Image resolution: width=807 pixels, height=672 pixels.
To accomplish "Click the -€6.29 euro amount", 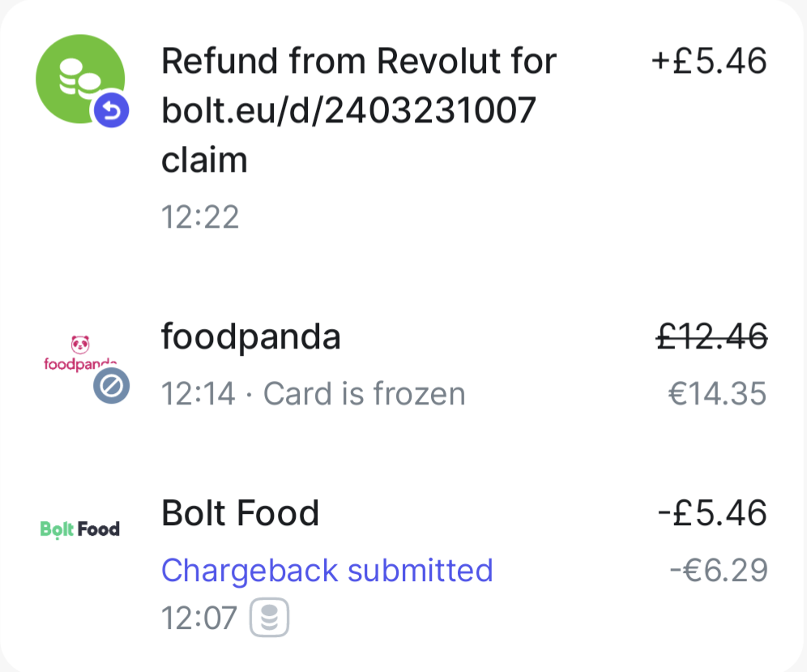I will 718,570.
